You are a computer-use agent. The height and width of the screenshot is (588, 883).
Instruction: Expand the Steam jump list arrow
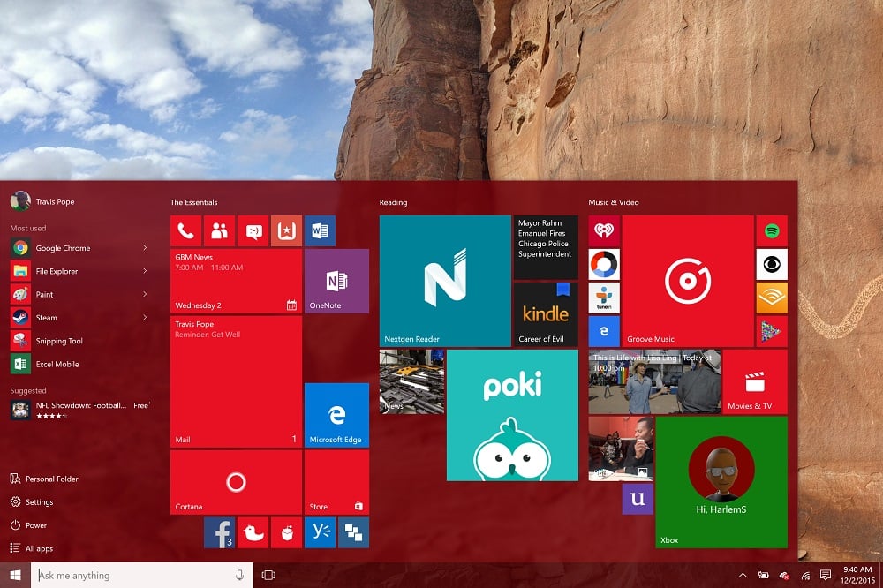tap(145, 318)
